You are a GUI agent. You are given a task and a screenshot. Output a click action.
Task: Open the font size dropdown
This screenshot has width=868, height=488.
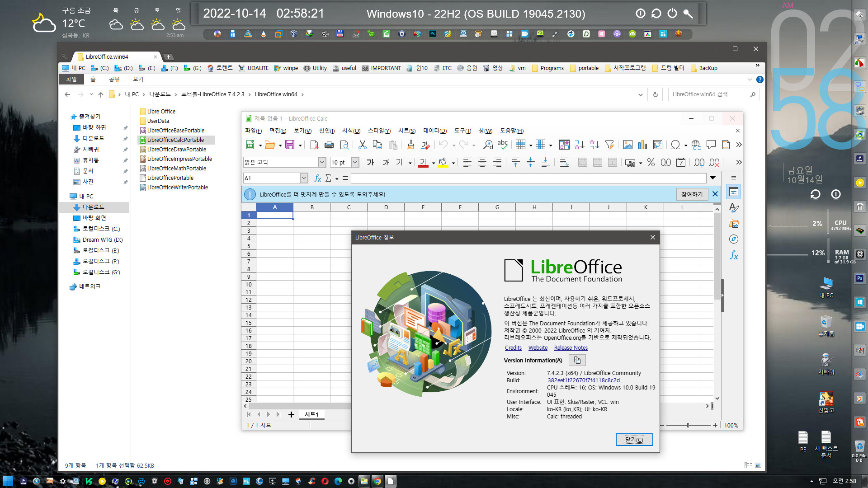click(x=355, y=162)
